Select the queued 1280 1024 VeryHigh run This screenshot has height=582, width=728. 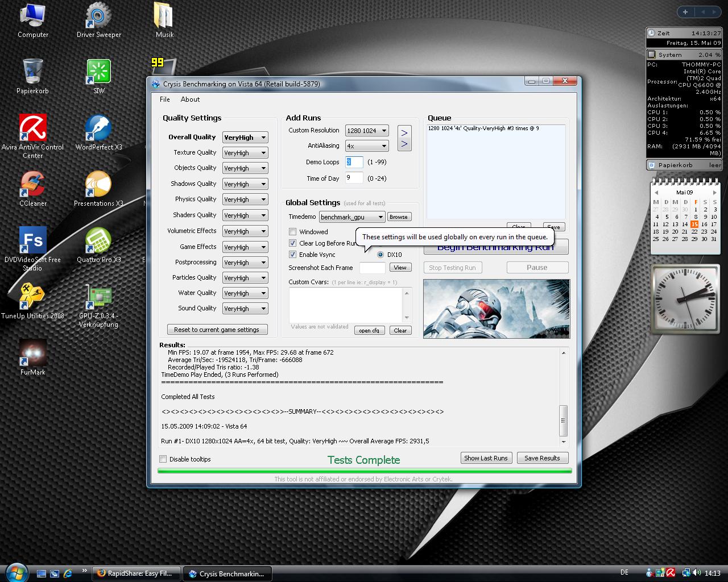point(483,128)
